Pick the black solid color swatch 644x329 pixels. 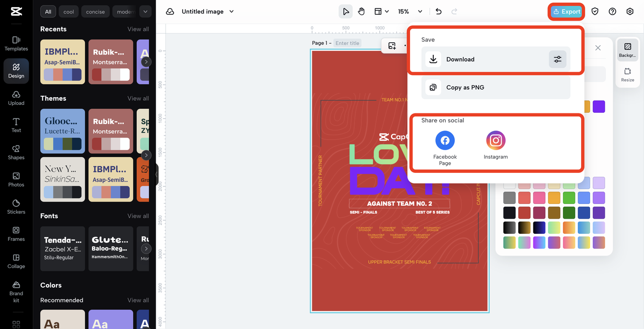tap(510, 213)
